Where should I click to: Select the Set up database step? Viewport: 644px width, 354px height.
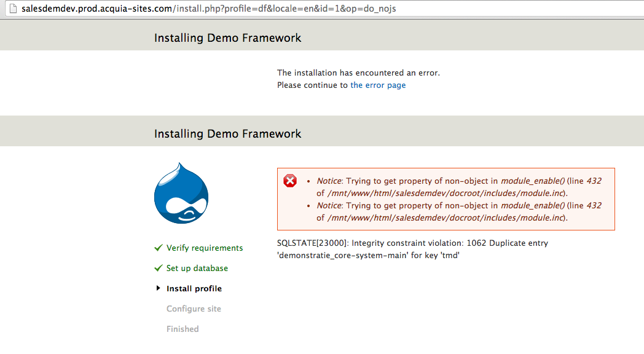click(x=197, y=269)
